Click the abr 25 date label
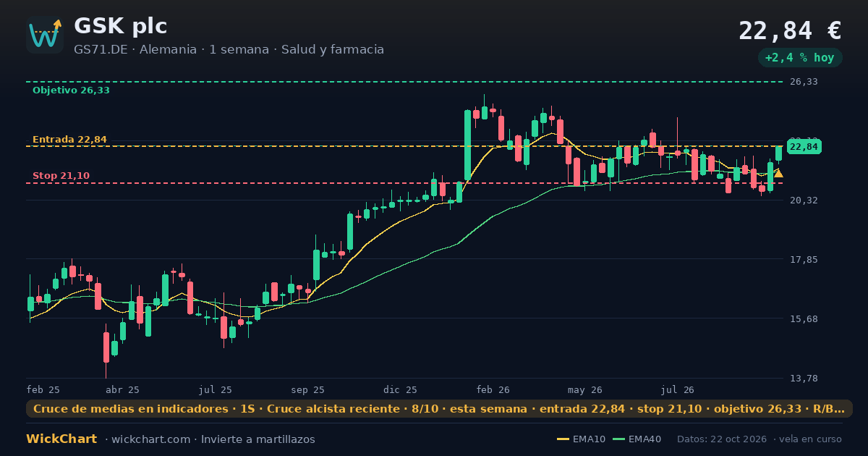 coord(122,389)
